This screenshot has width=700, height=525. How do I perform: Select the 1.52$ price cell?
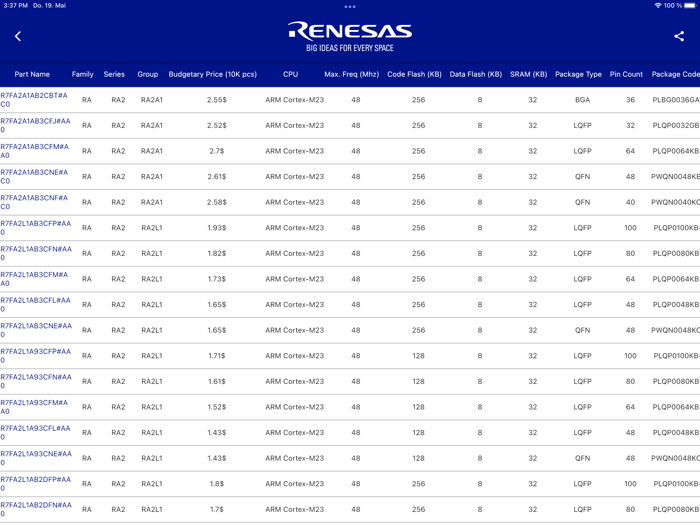(217, 407)
